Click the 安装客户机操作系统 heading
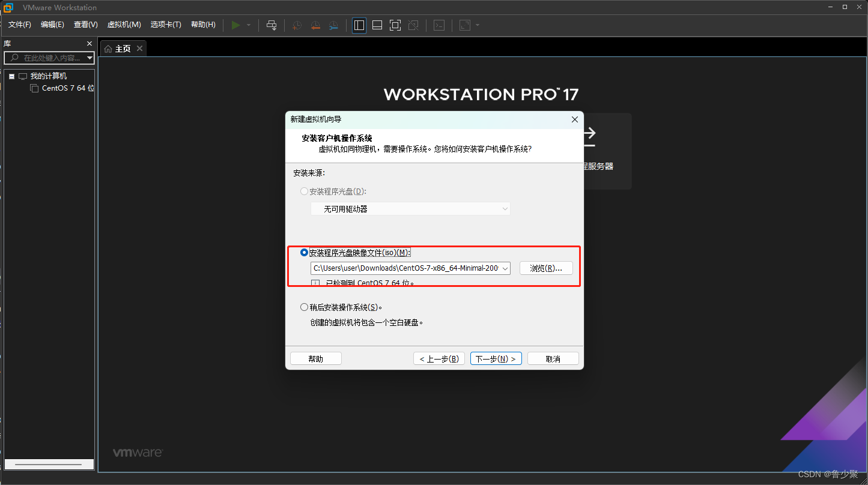Viewport: 868px width, 485px height. pos(337,139)
